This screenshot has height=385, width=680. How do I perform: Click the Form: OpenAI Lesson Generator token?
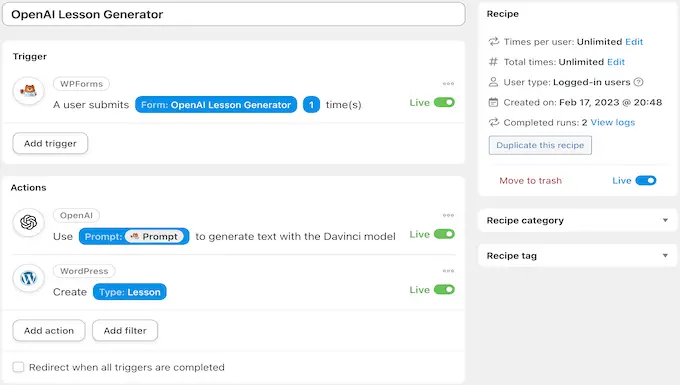[x=216, y=104]
